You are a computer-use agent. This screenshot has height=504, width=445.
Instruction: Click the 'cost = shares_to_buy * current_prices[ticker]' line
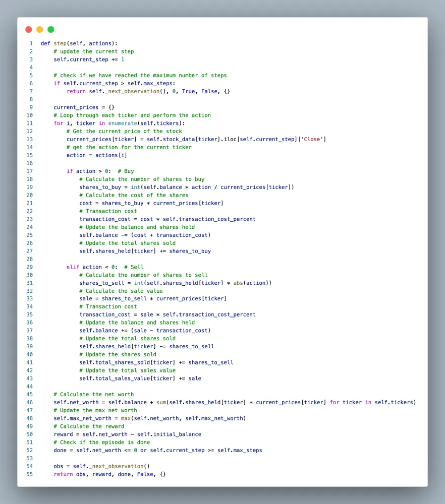tap(151, 203)
